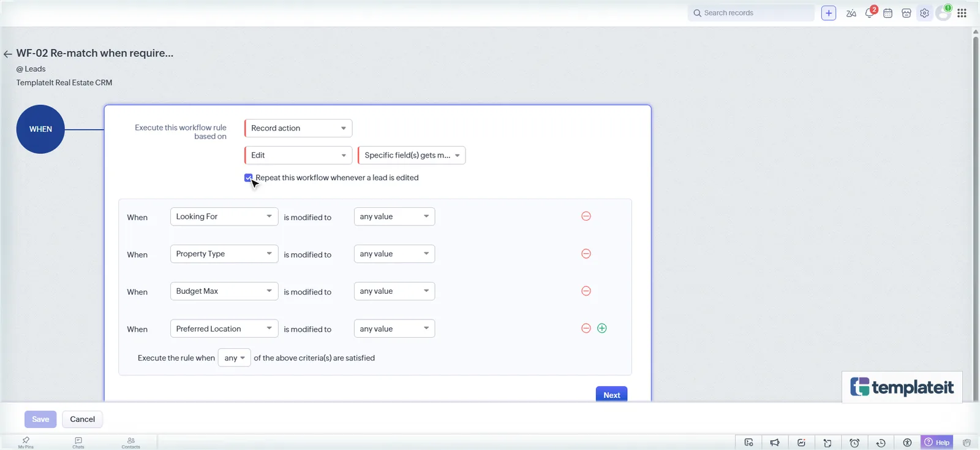
Task: Open the screen recording icon in bottom bar
Action: pos(748,443)
